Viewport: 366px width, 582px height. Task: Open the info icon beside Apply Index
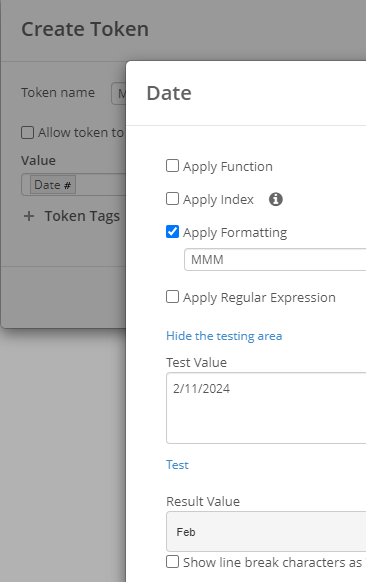click(x=275, y=199)
